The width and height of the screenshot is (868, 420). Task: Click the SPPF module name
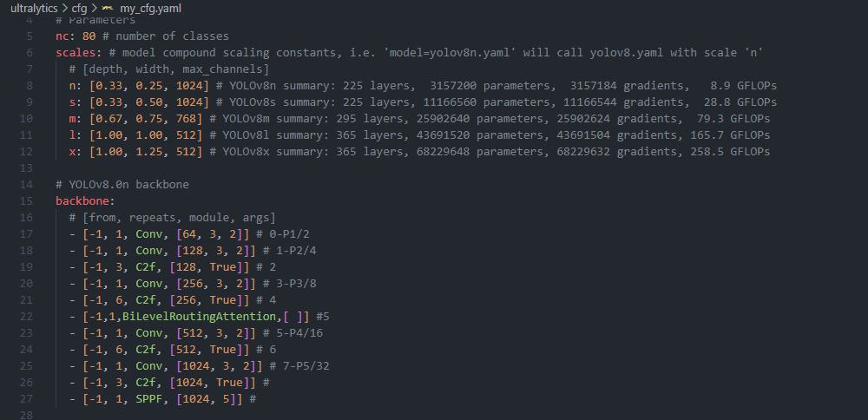[x=148, y=398]
